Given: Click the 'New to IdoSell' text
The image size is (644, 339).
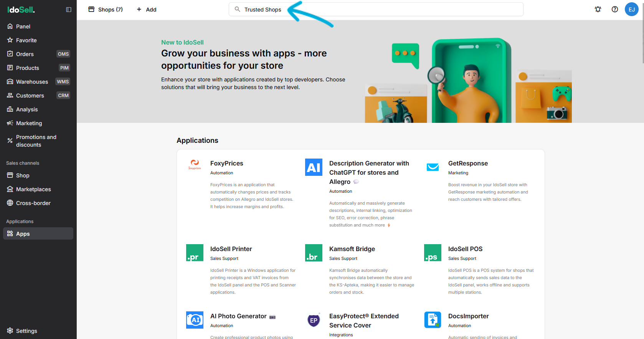Looking at the screenshot, I should click(182, 42).
